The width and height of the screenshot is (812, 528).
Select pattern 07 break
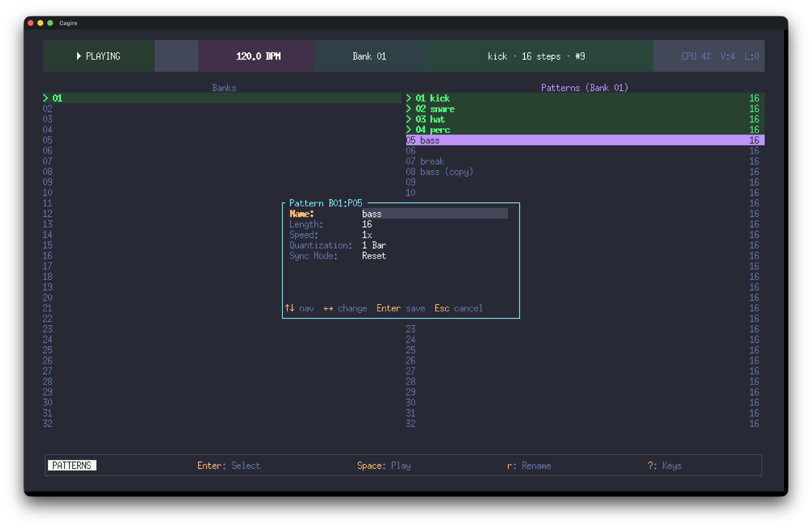[432, 161]
